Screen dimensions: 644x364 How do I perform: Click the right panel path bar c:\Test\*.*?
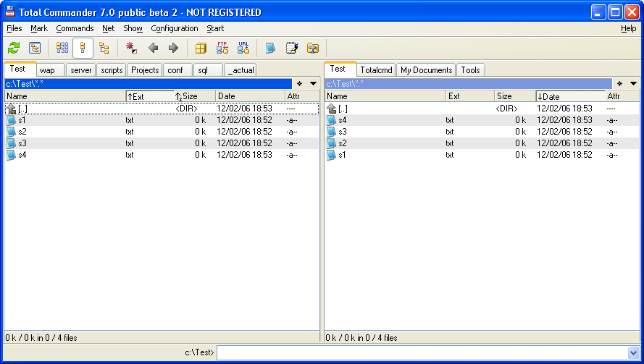pos(468,84)
